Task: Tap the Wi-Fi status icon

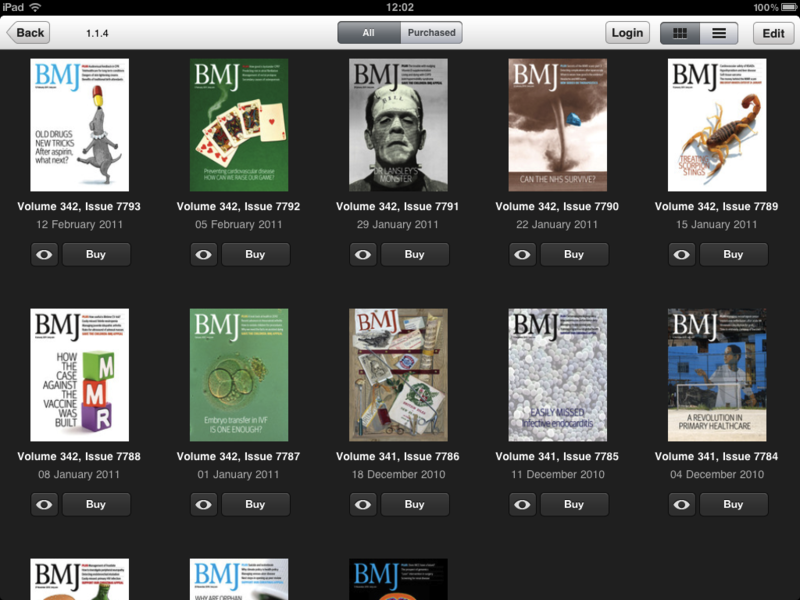Action: click(35, 7)
